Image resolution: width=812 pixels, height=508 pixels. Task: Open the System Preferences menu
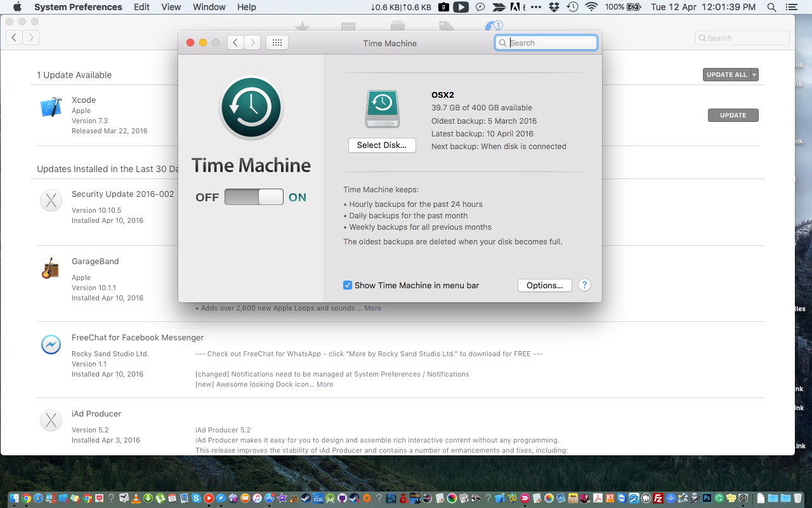point(78,7)
